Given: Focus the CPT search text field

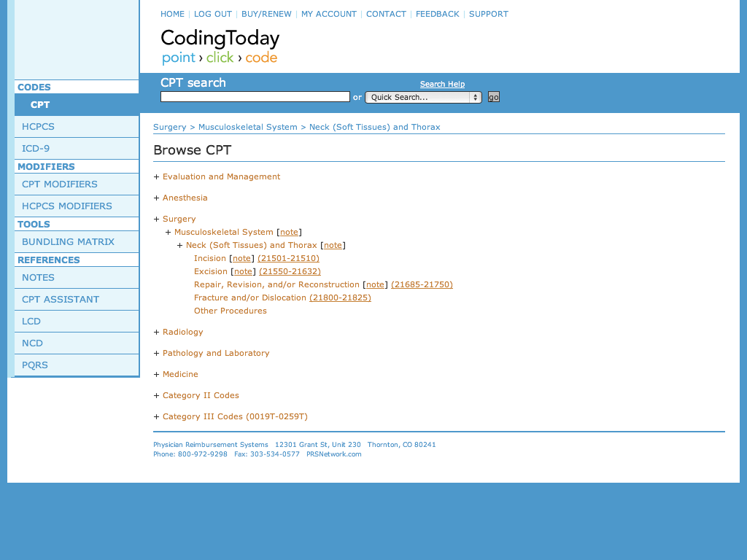Looking at the screenshot, I should coord(255,97).
